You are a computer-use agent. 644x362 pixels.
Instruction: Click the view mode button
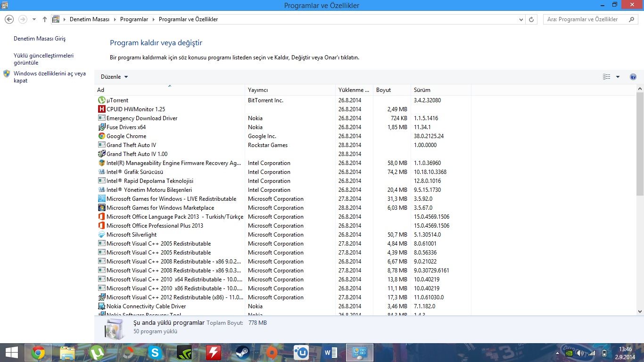point(607,77)
